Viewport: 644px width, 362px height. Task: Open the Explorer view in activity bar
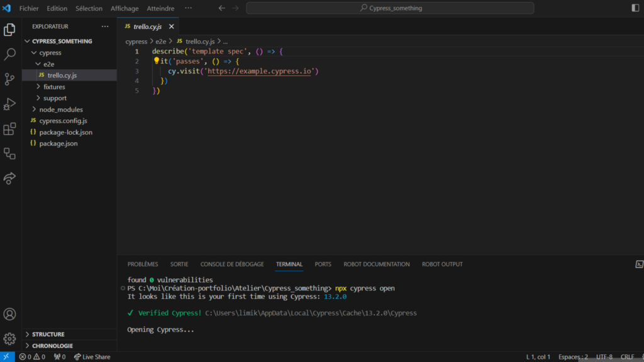(x=9, y=30)
